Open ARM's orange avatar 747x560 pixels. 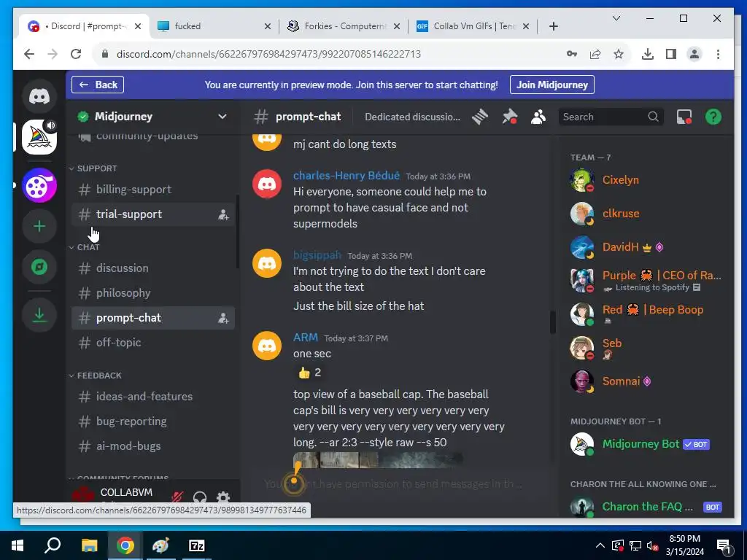click(x=267, y=346)
